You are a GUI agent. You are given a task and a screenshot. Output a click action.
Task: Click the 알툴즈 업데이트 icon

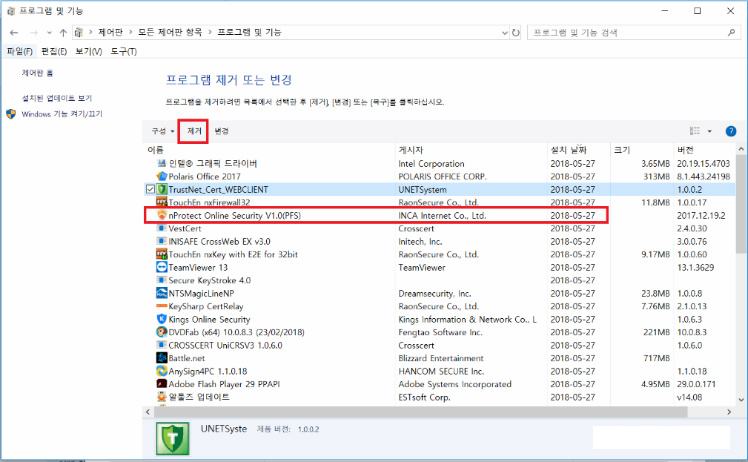click(162, 397)
